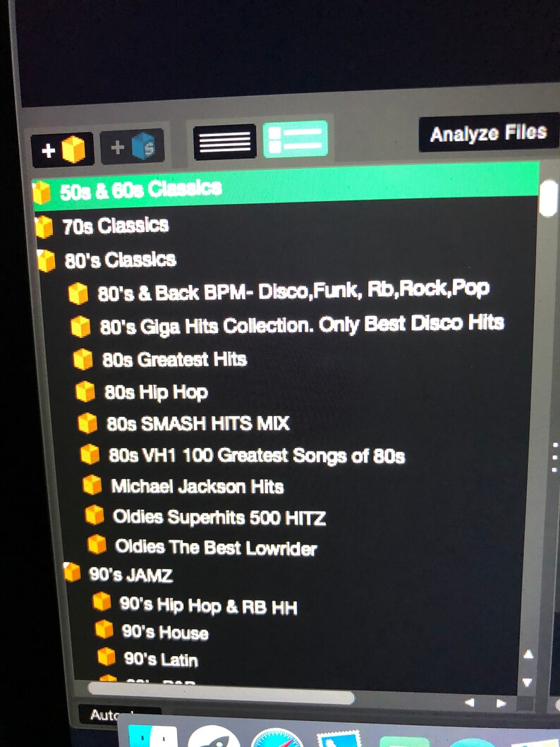Click the scroll right arrow
This screenshot has height=747, width=560.
pos(501,703)
